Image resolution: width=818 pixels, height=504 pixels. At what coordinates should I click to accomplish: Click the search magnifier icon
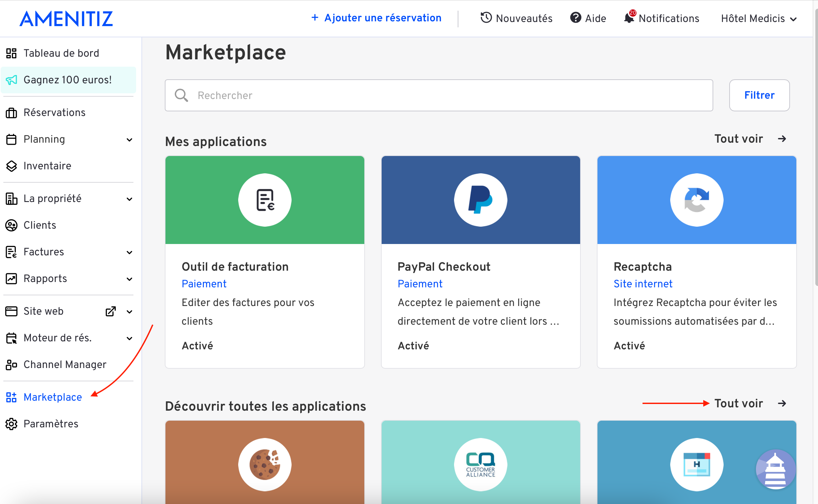coord(181,95)
